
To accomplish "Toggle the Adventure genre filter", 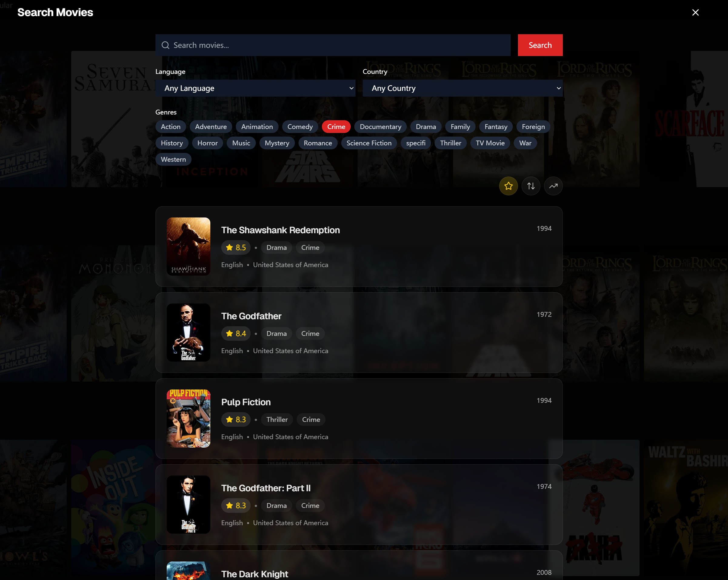I will 211,127.
